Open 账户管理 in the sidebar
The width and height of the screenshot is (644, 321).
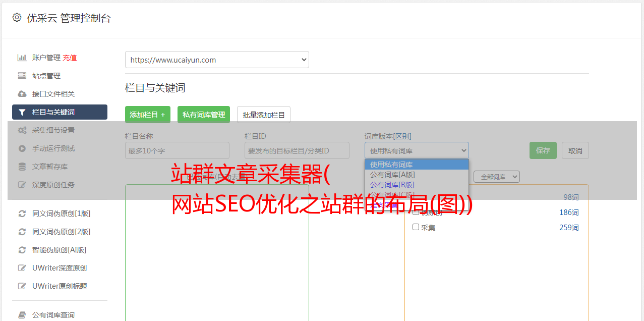click(46, 58)
